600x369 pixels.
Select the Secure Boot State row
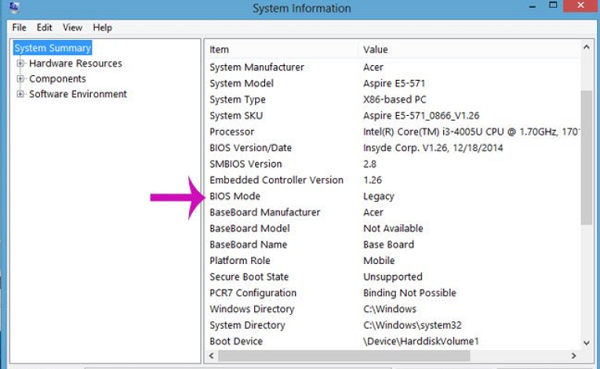[x=393, y=277]
